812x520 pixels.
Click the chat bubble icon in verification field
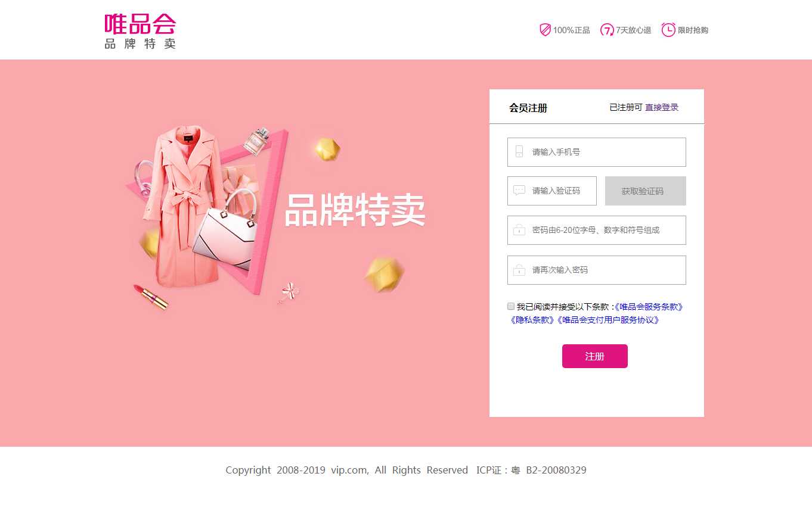coord(519,191)
